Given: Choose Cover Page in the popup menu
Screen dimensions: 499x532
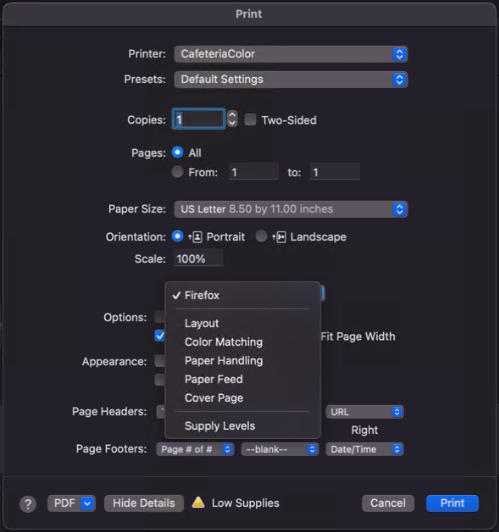Looking at the screenshot, I should pyautogui.click(x=243, y=398).
